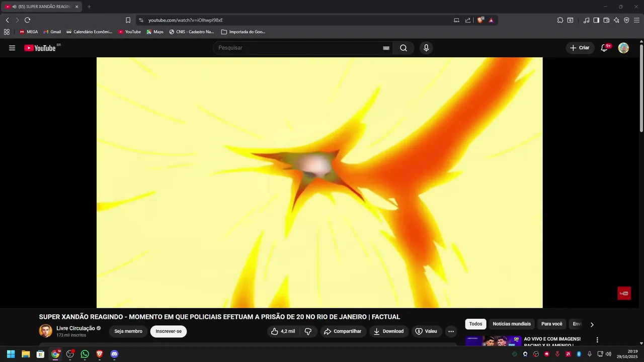Viewport: 644px width, 362px height.
Task: Send a Valeu super thanks
Action: [x=426, y=331]
